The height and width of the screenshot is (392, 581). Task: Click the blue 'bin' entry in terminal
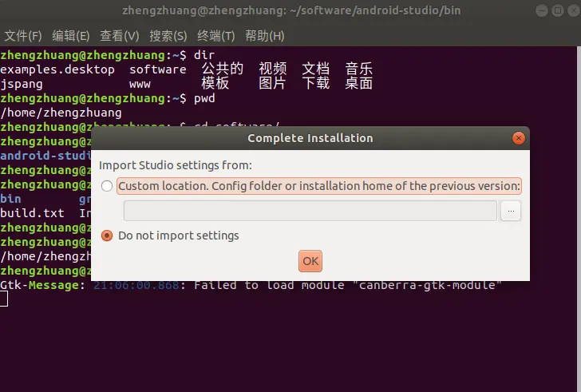[10, 199]
